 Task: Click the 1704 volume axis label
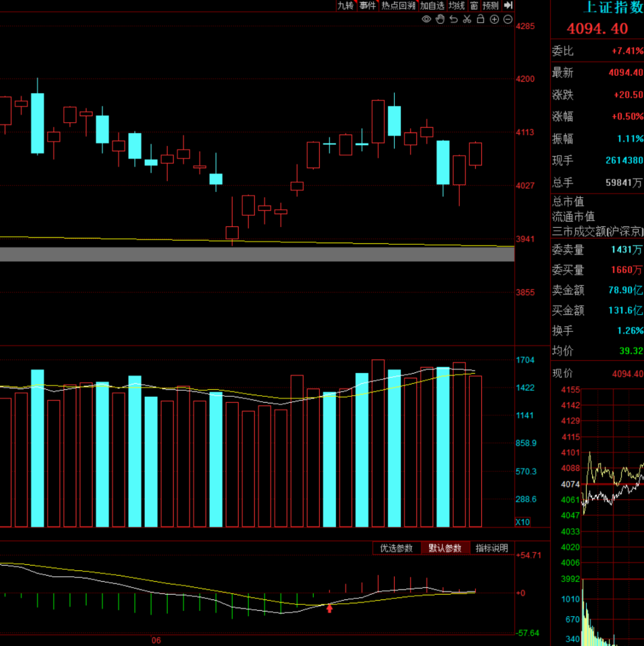click(525, 360)
